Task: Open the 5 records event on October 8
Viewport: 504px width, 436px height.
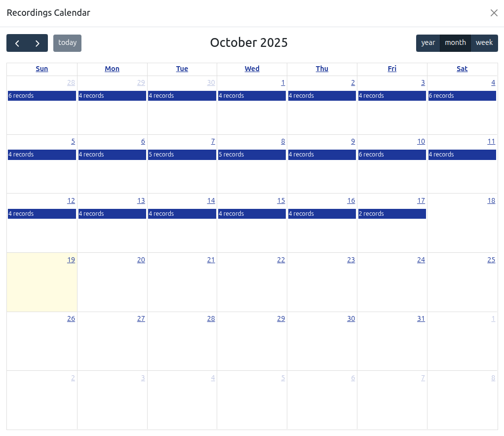Action: tap(252, 155)
